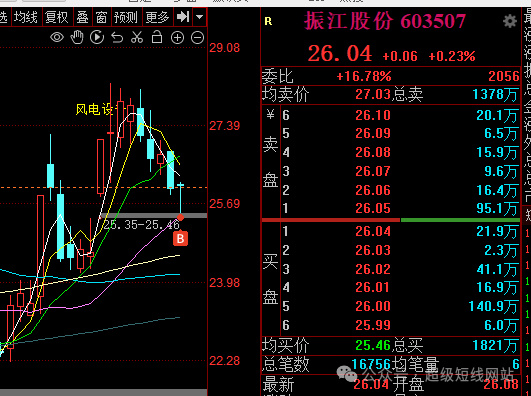
Task: Toggle the chart lock icon
Action: [157, 37]
